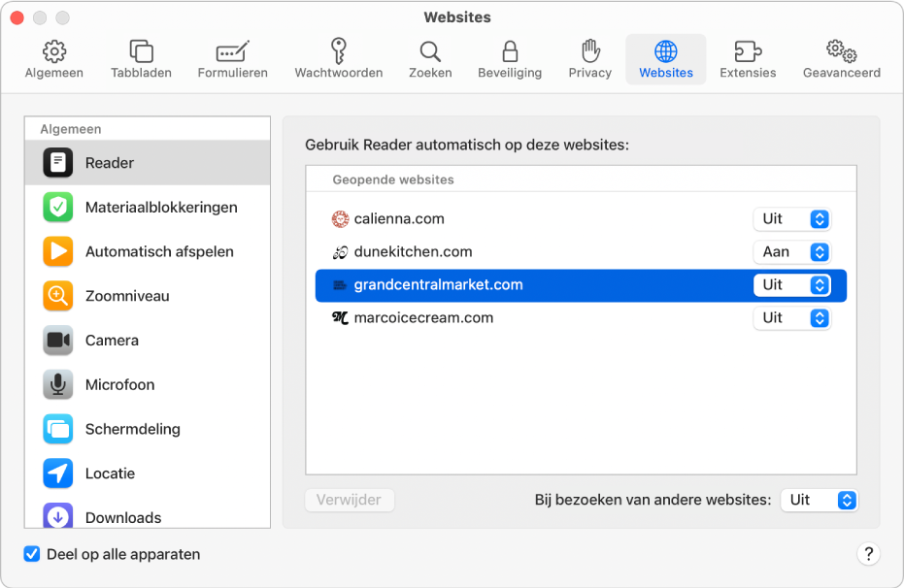The height and width of the screenshot is (588, 904).
Task: Select the Microfoon sidebar label
Action: tap(120, 384)
